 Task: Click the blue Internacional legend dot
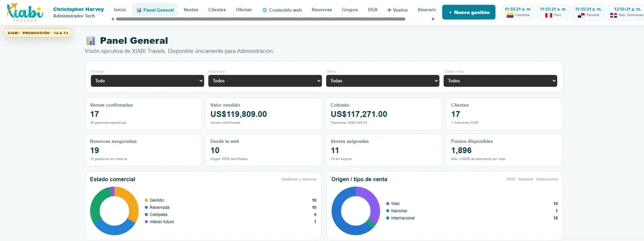coord(388,218)
